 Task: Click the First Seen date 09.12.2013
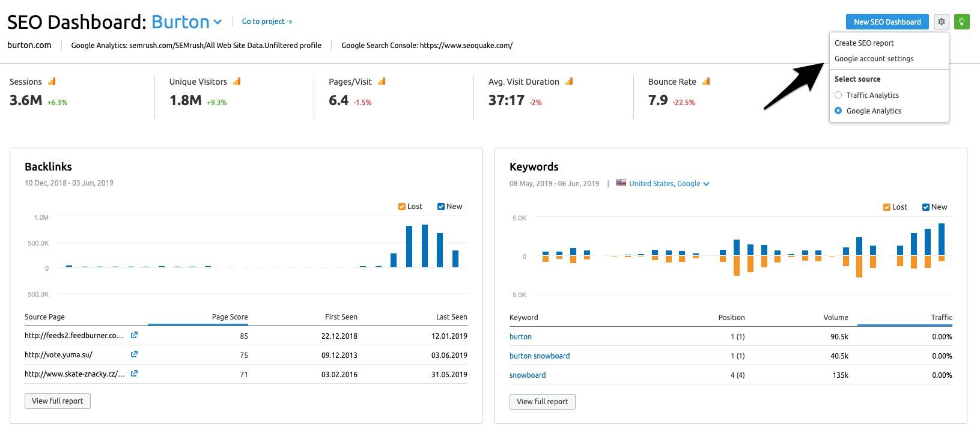(339, 356)
